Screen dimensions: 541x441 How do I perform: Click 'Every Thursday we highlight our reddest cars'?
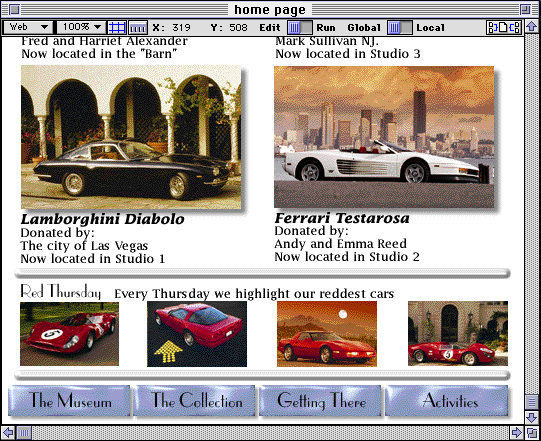[x=254, y=294]
